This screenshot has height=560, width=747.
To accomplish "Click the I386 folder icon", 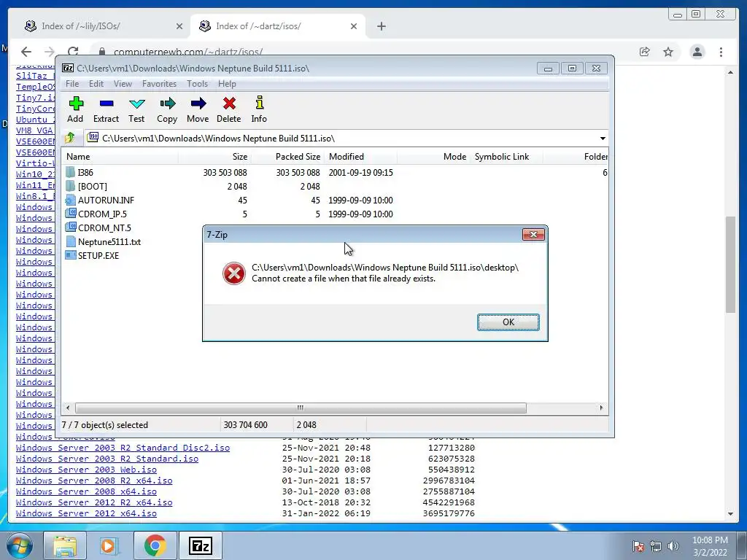I will coord(71,172).
